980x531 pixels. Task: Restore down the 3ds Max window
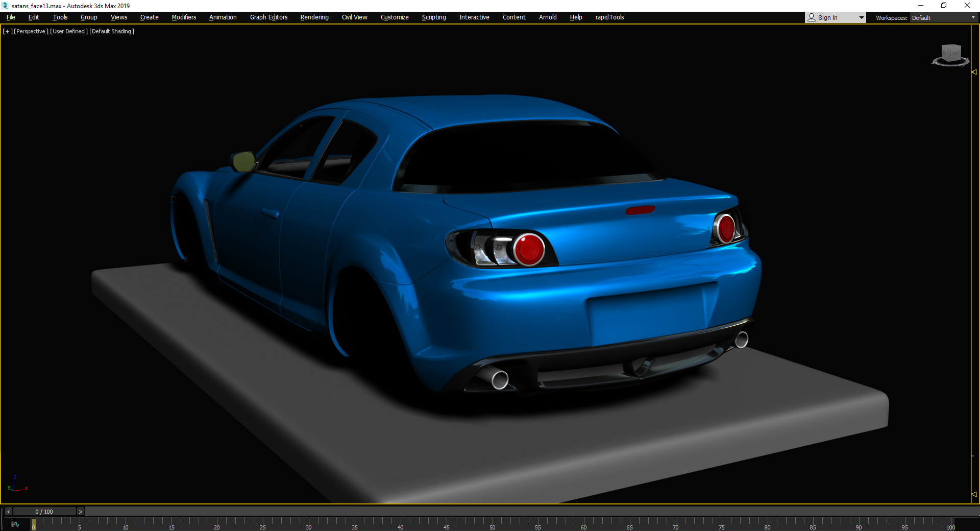point(944,6)
